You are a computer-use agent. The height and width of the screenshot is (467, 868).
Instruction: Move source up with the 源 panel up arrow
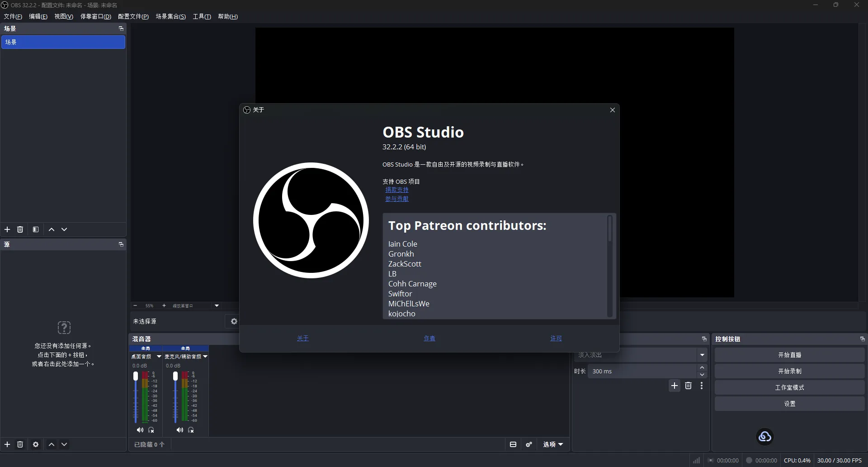(x=52, y=444)
